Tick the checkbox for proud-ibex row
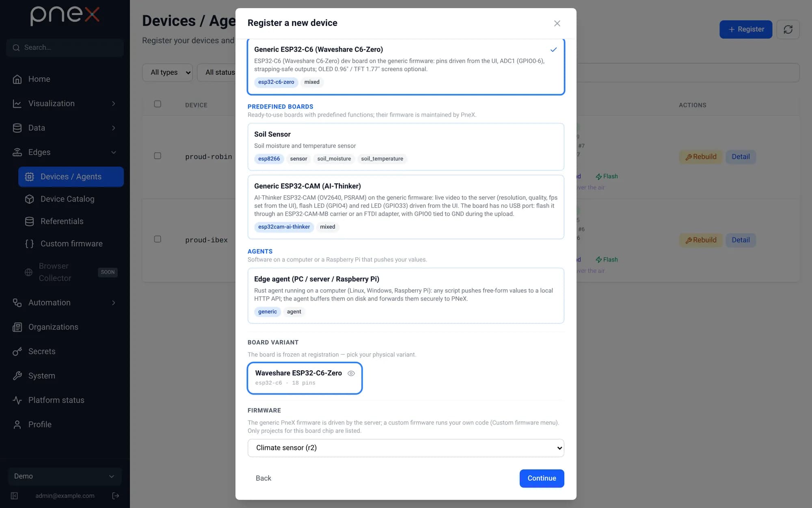 (158, 239)
